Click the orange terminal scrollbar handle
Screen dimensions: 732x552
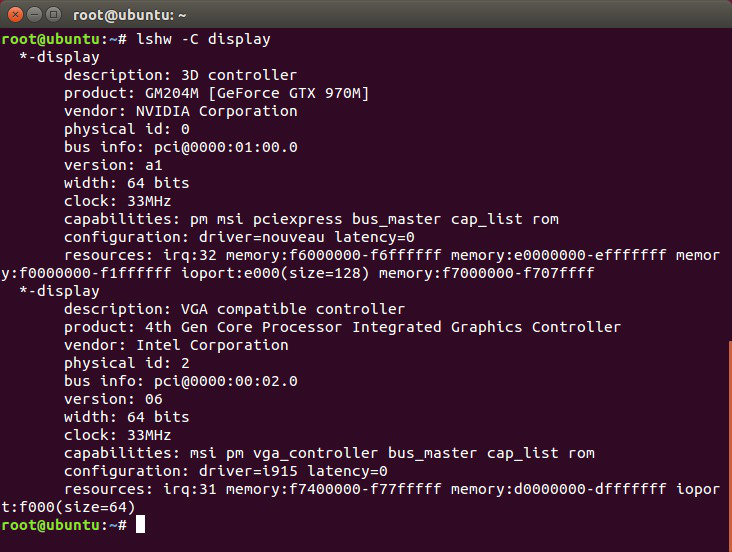730,445
